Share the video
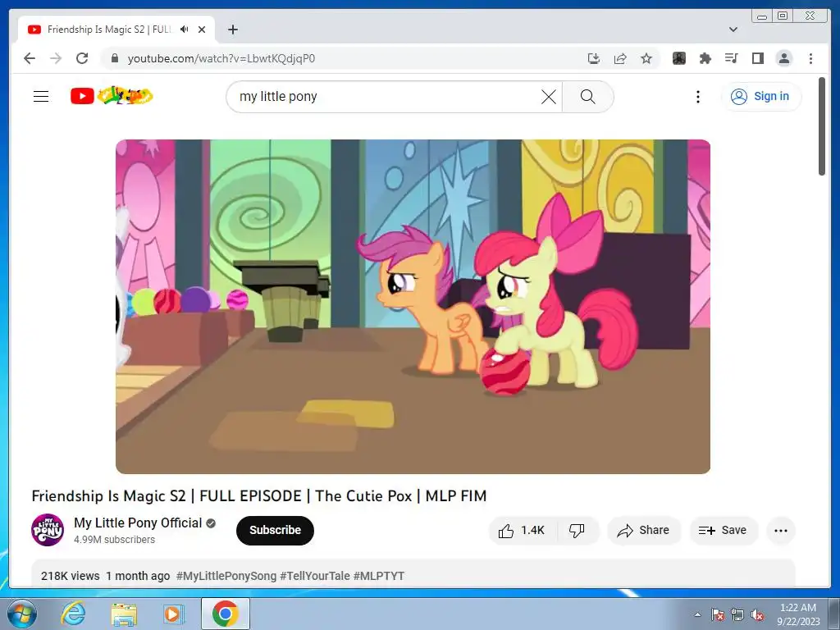 pos(643,531)
